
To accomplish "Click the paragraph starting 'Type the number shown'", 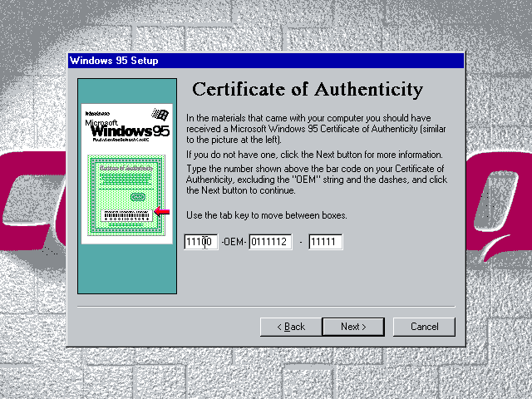I will tap(317, 180).
